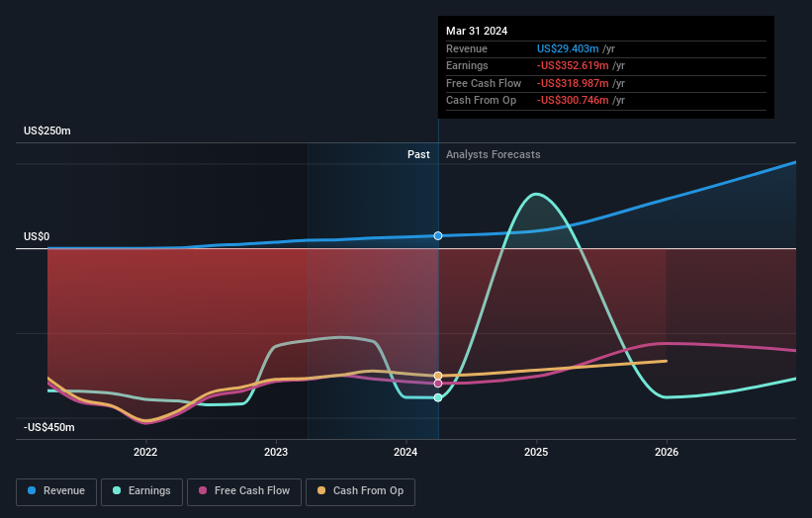The image size is (812, 518).
Task: Toggle the Free Cash Flow legend series
Action: 244,491
